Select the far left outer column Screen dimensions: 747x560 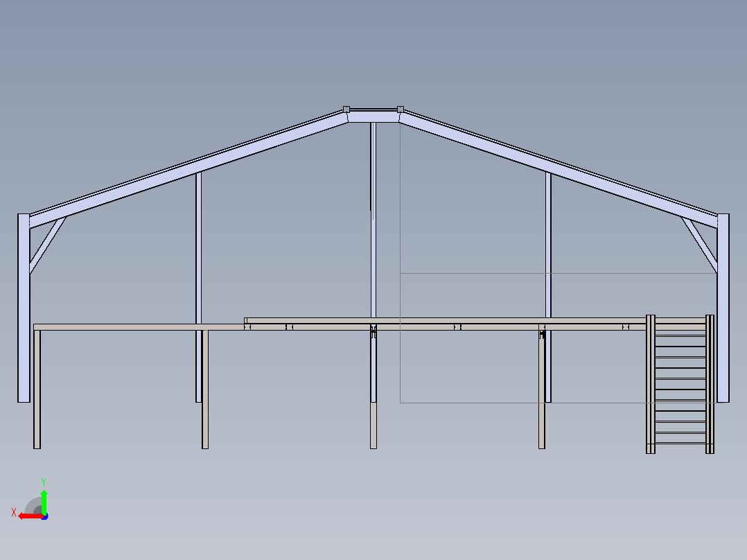(x=24, y=308)
